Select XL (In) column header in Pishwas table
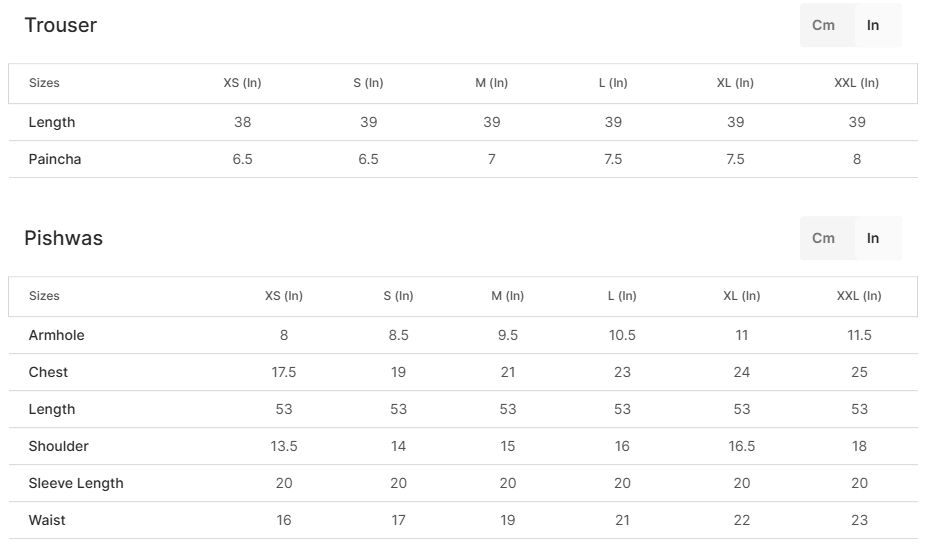Viewport: 934px width, 557px height. click(x=741, y=296)
